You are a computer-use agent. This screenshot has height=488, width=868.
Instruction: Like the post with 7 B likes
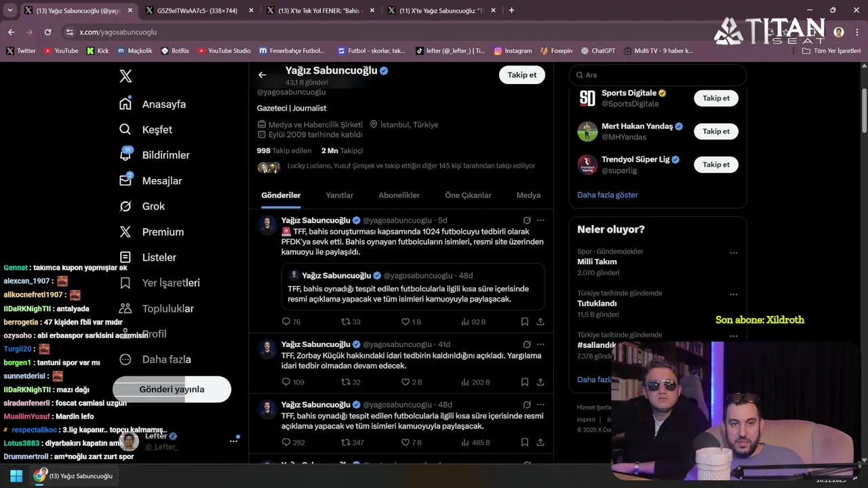coord(411,443)
